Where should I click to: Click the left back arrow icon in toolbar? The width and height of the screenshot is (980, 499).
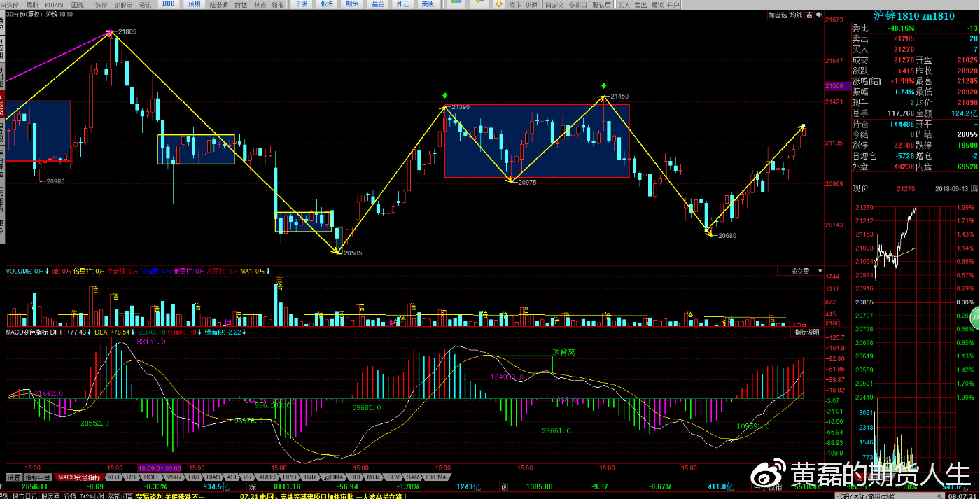pos(481,4)
